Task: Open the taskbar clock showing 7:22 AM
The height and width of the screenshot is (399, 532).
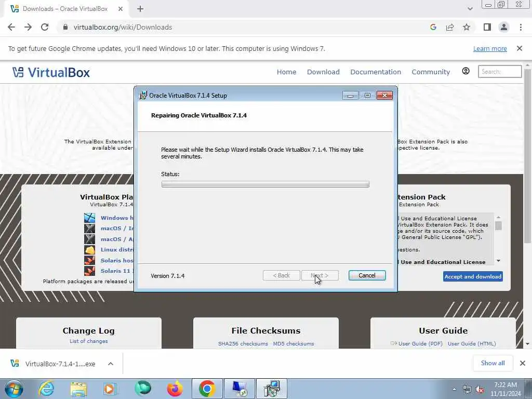Action: (x=506, y=389)
